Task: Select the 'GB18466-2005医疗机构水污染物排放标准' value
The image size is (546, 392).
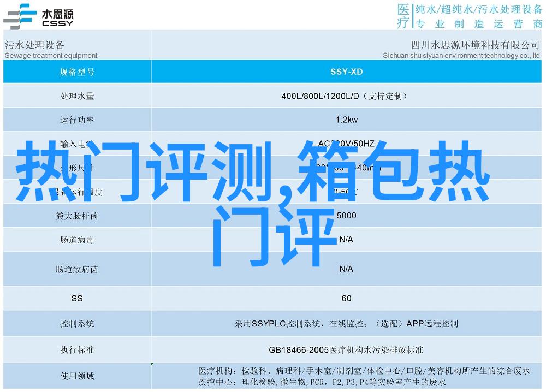Action: (x=346, y=350)
